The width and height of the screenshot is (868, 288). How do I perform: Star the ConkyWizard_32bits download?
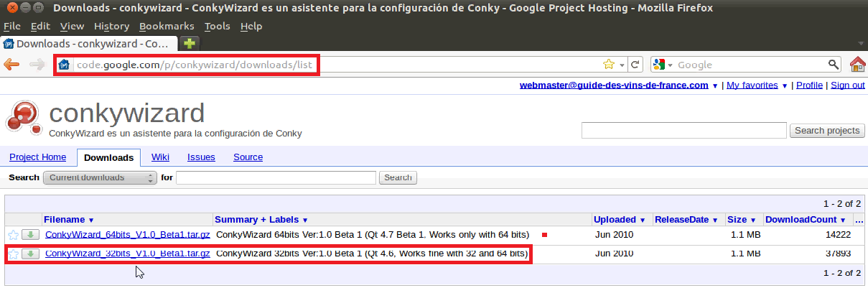pyautogui.click(x=13, y=254)
